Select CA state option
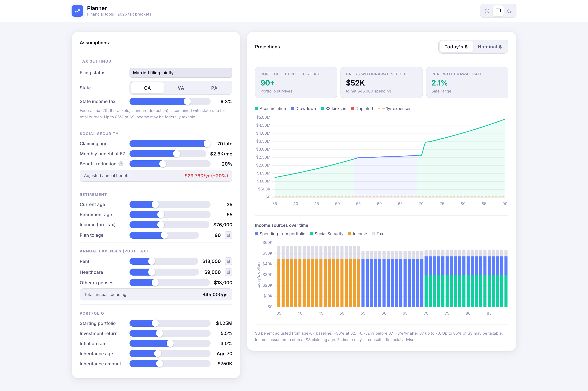The image size is (588, 391). click(x=147, y=88)
